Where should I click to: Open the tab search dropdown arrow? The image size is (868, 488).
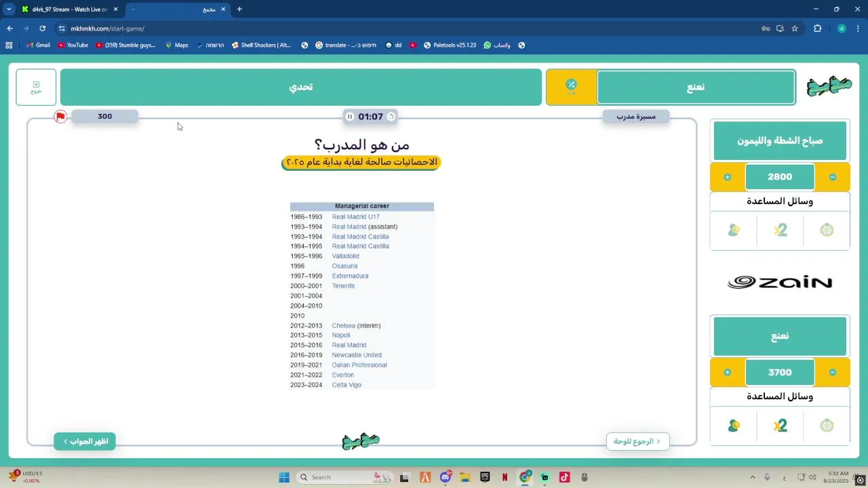coord(9,9)
